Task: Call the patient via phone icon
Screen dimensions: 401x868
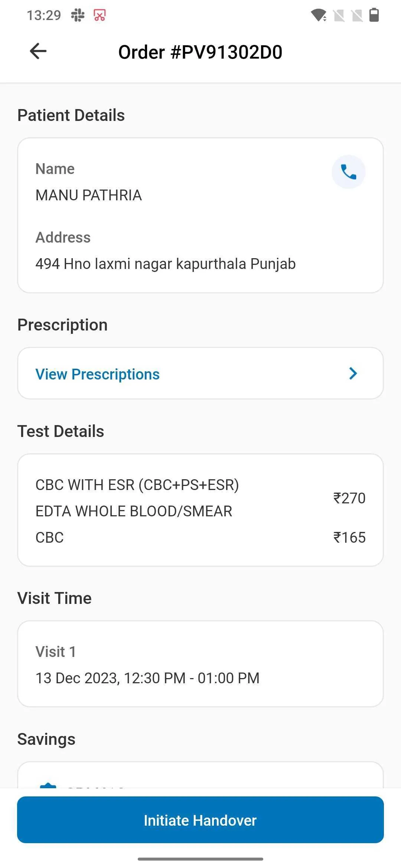Action: pos(348,172)
